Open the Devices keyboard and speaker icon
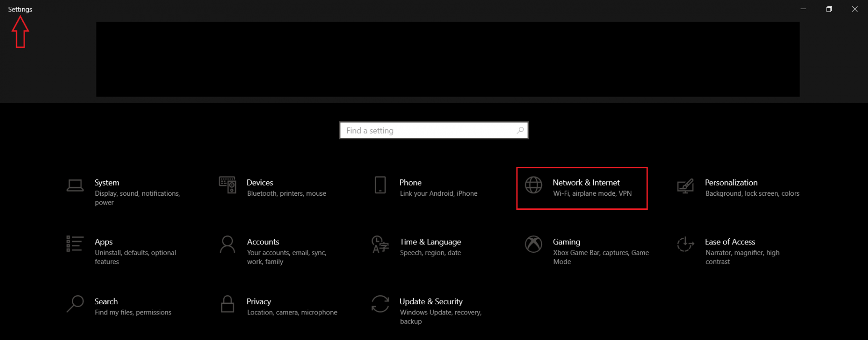 228,185
